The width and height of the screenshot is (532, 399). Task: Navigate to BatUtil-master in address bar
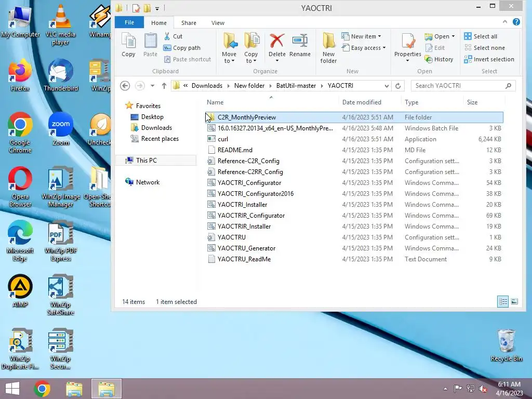tap(296, 86)
